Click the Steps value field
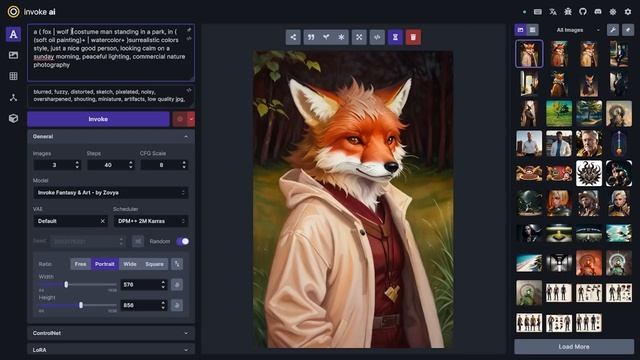 (110, 165)
